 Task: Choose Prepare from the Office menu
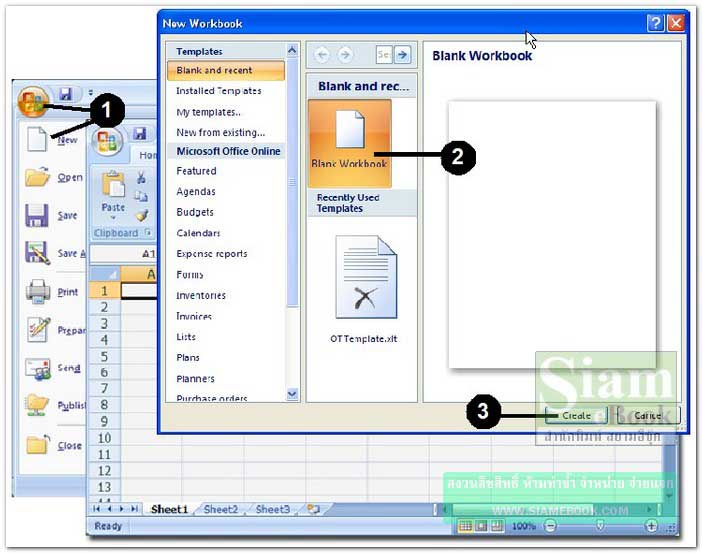point(56,330)
